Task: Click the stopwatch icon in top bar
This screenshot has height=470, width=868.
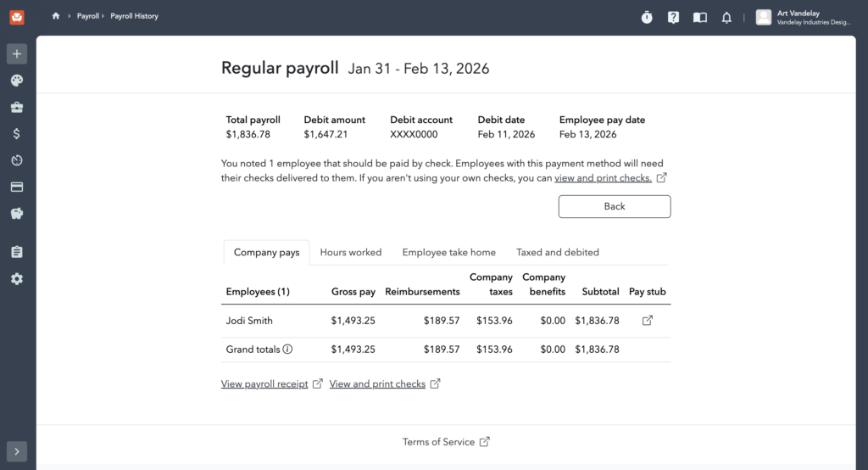Action: coord(647,17)
